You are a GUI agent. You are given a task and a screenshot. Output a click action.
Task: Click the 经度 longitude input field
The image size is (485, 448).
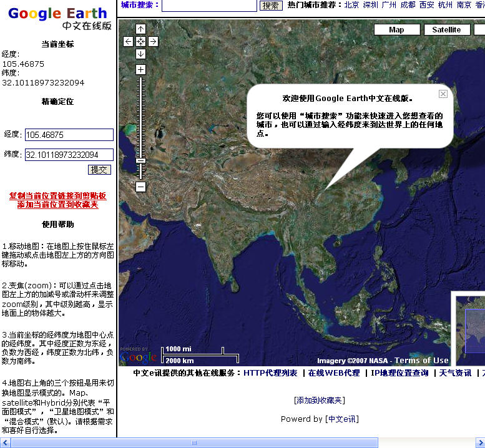[69, 135]
